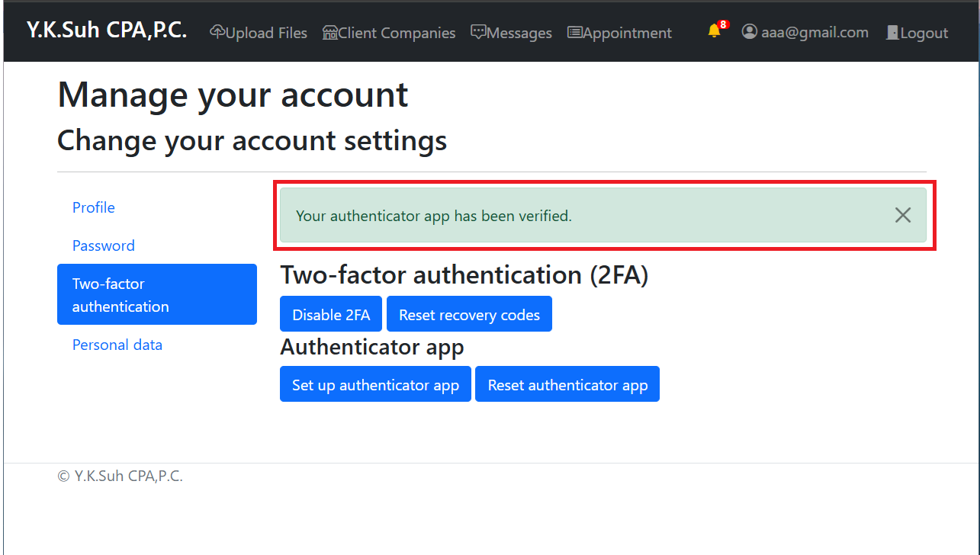This screenshot has height=555, width=980.
Task: Click the Logout door icon
Action: (x=892, y=32)
